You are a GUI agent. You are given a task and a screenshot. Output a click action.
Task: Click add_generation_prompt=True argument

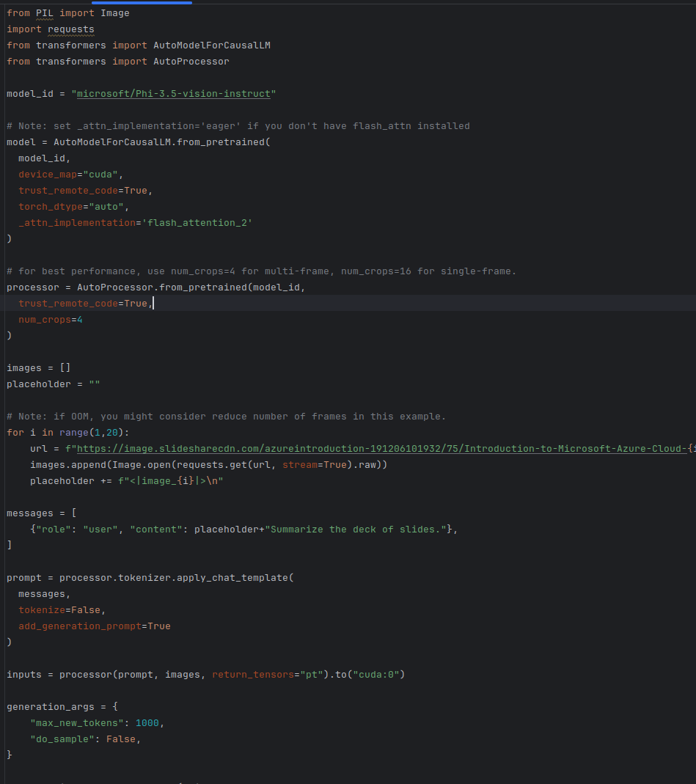click(x=94, y=626)
